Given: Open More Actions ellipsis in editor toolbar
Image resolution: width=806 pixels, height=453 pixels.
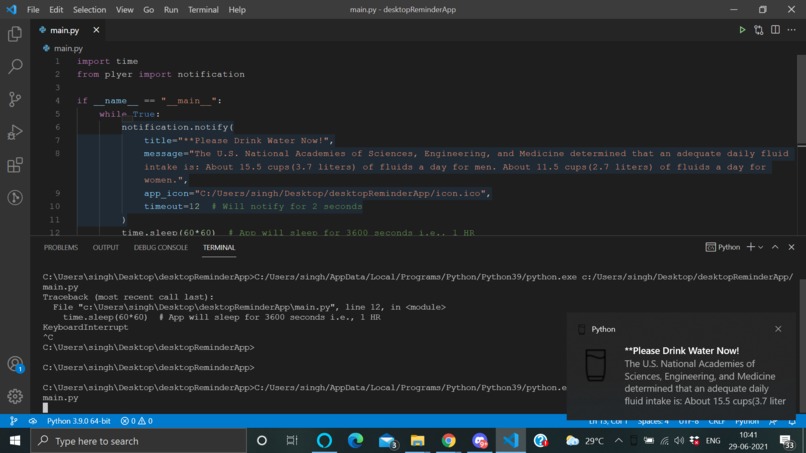Looking at the screenshot, I should tap(792, 30).
